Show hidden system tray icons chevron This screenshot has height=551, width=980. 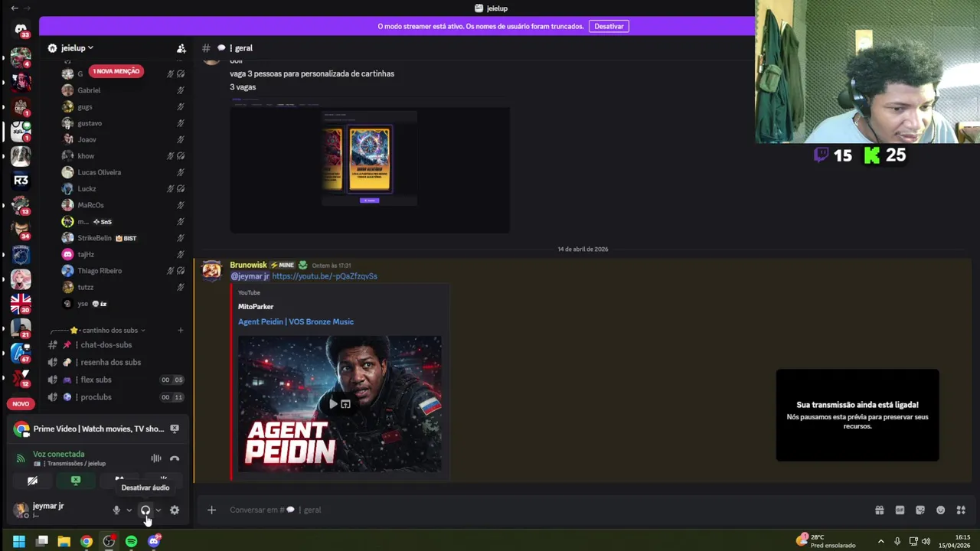pos(880,541)
